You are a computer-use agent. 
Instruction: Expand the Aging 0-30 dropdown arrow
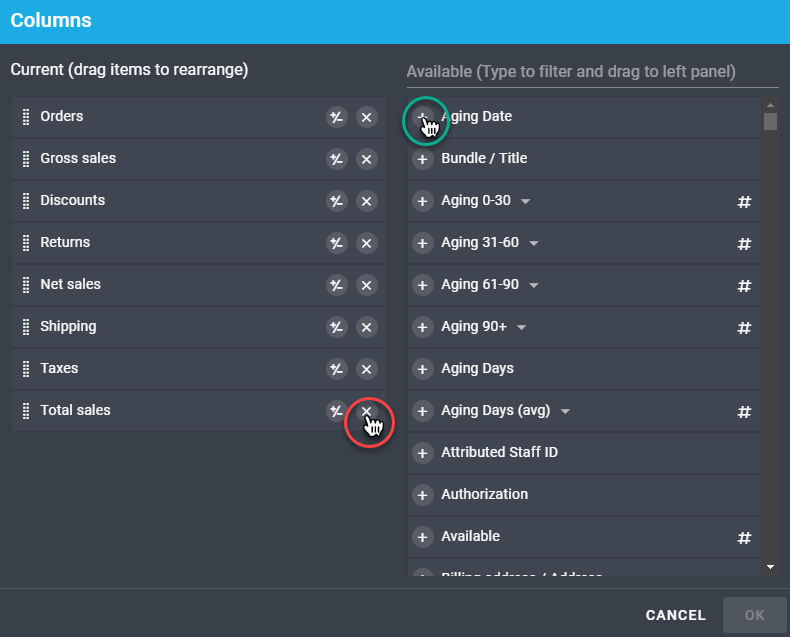526,201
